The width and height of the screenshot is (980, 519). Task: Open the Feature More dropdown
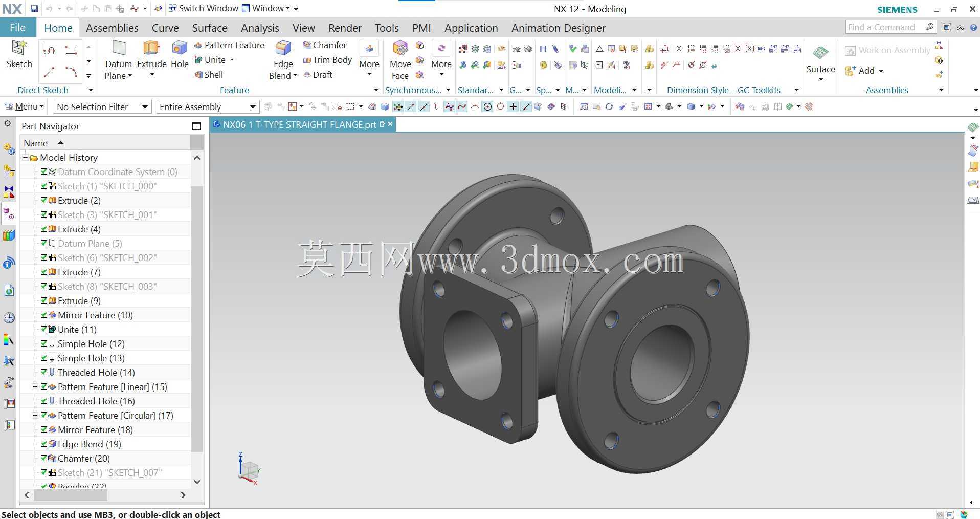click(x=369, y=60)
